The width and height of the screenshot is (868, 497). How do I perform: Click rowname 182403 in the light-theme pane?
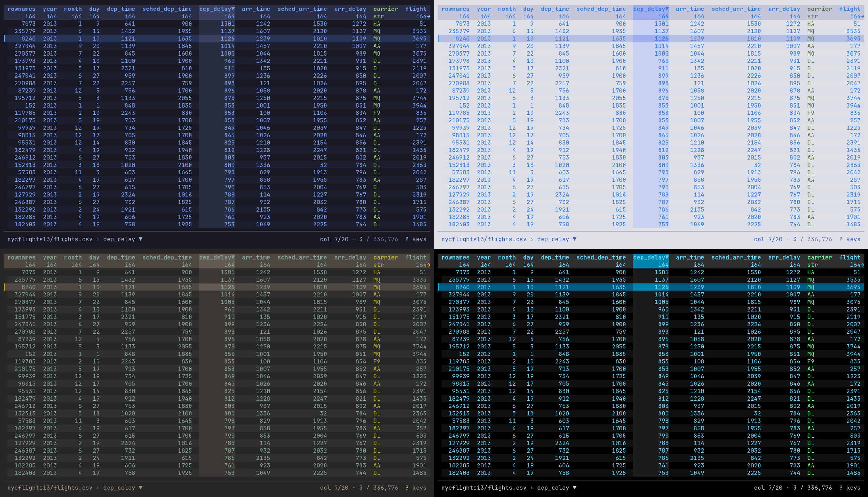(459, 225)
